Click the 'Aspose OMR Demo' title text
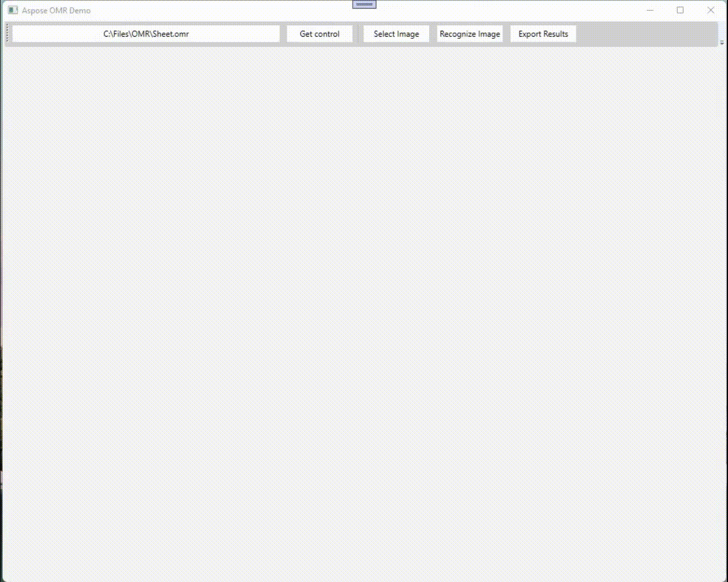 coord(56,10)
